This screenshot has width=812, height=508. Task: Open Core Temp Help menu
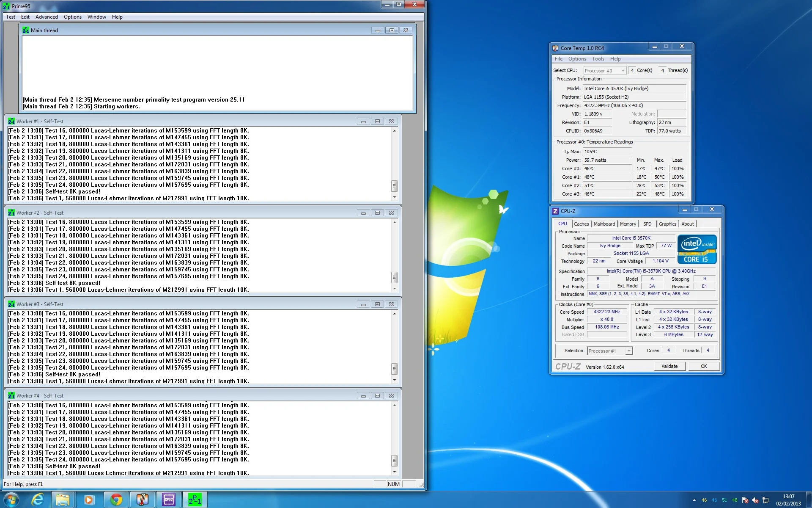point(615,59)
